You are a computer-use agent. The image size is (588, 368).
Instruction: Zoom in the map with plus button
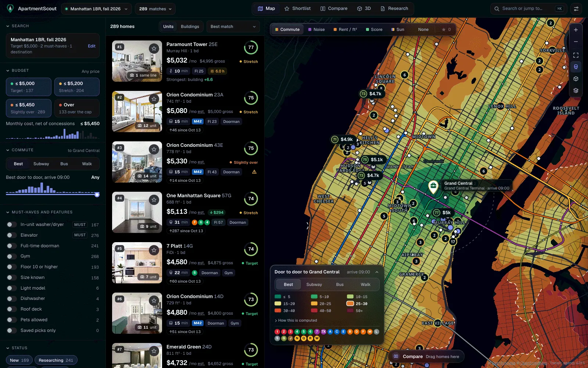[x=576, y=30]
